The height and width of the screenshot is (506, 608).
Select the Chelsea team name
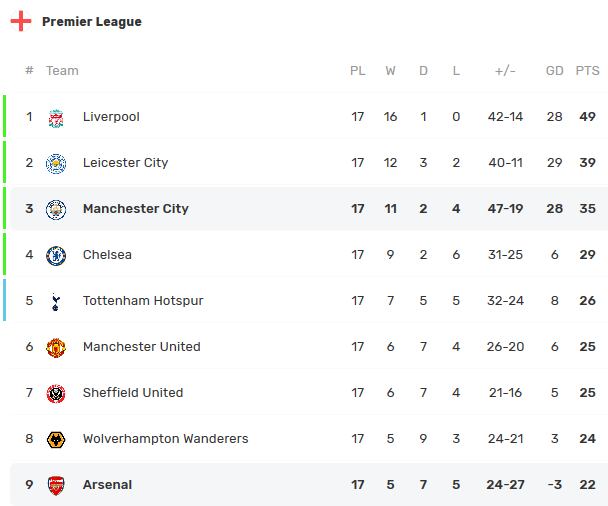pyautogui.click(x=107, y=255)
